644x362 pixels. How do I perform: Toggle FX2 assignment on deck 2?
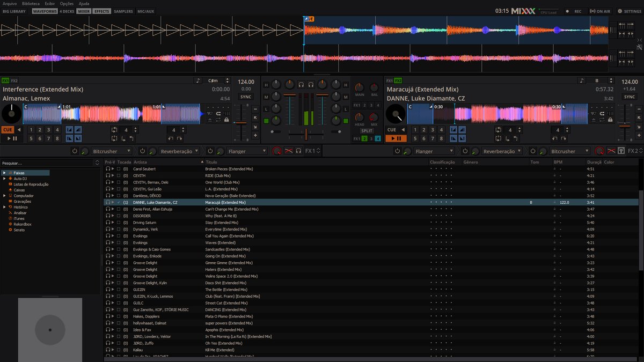[x=398, y=80]
